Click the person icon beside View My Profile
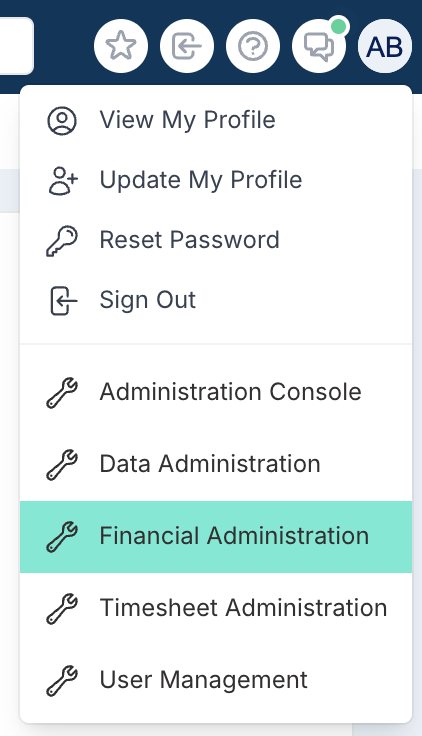422x736 pixels. (62, 121)
